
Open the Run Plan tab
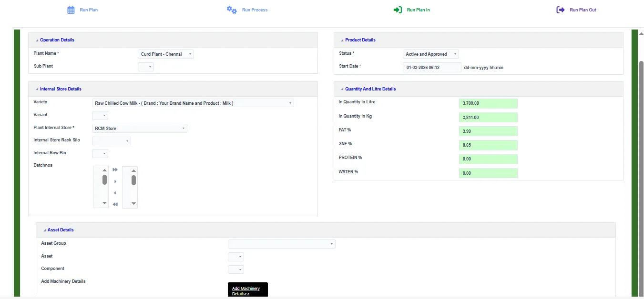coord(82,10)
